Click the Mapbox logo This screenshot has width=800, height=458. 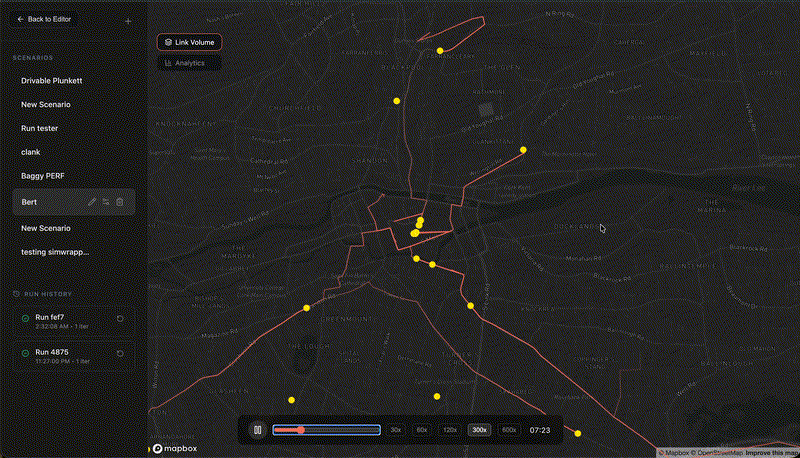175,449
